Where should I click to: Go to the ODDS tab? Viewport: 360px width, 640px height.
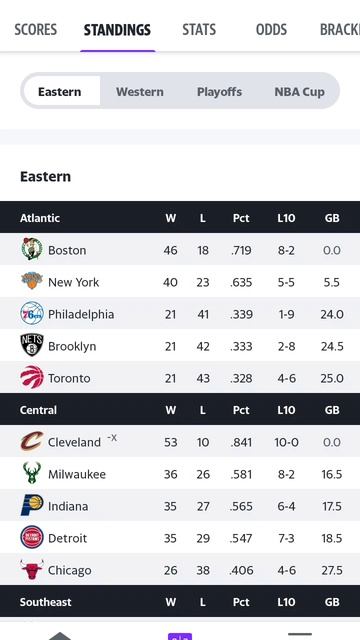(271, 30)
